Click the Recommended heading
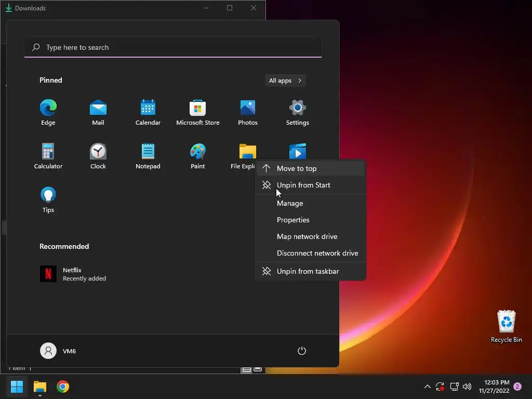Screen dimensions: 532x399 64,246
